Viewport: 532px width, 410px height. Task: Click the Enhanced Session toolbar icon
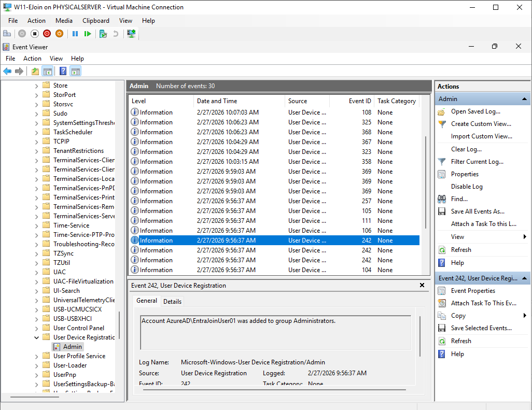click(131, 34)
